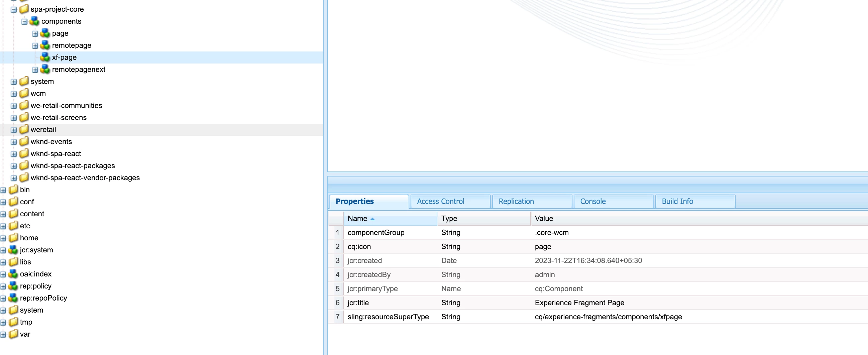
Task: Click the conf folder icon
Action: (13, 202)
